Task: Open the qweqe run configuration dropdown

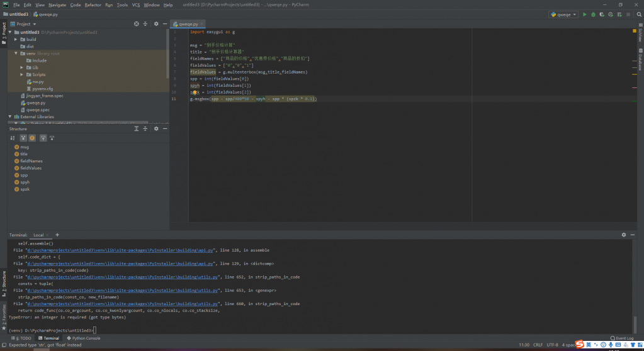Action: (563, 14)
